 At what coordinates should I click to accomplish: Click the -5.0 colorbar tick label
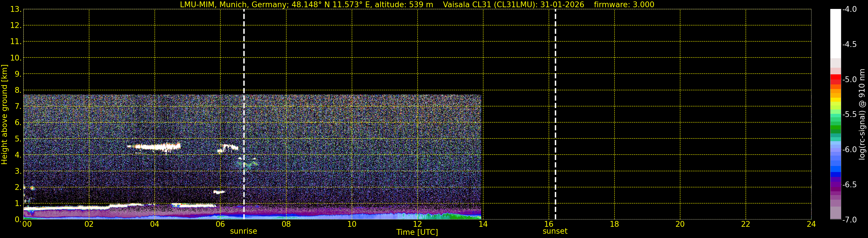point(849,80)
